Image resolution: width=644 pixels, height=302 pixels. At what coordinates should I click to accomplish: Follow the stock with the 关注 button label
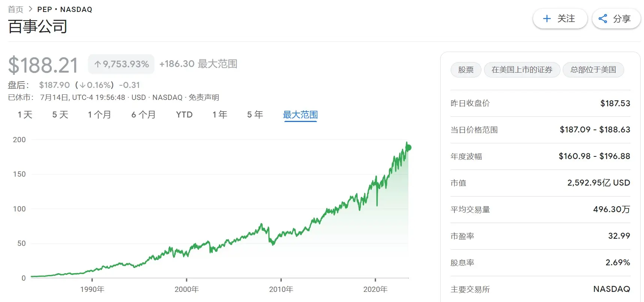(x=566, y=19)
